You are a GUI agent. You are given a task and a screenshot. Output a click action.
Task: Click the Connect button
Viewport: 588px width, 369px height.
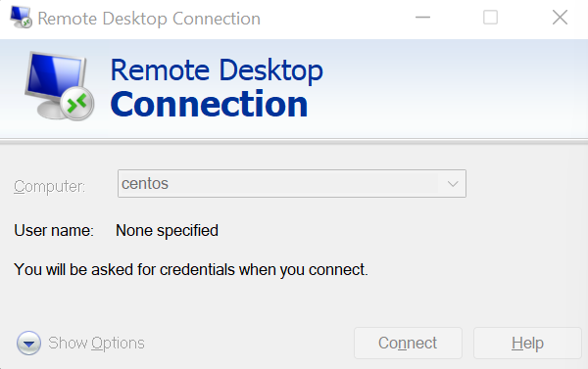tap(408, 344)
